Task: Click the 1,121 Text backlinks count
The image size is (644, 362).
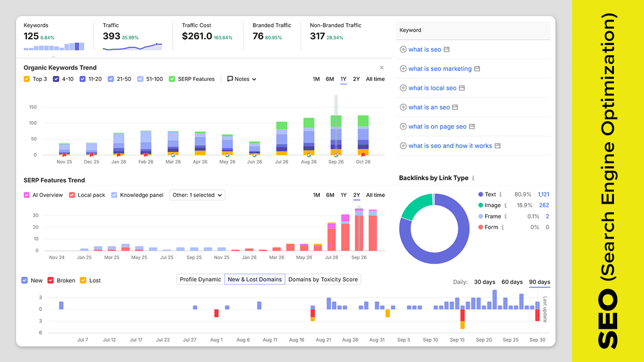Action: (x=543, y=195)
